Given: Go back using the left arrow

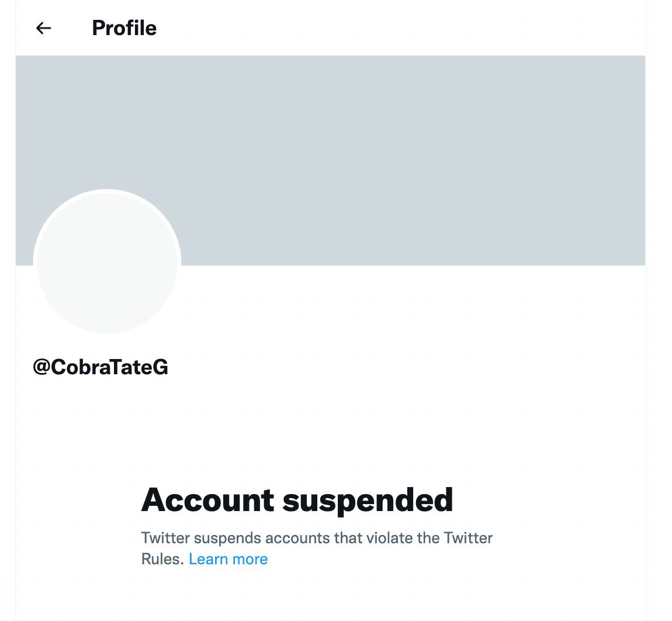Looking at the screenshot, I should [x=43, y=28].
